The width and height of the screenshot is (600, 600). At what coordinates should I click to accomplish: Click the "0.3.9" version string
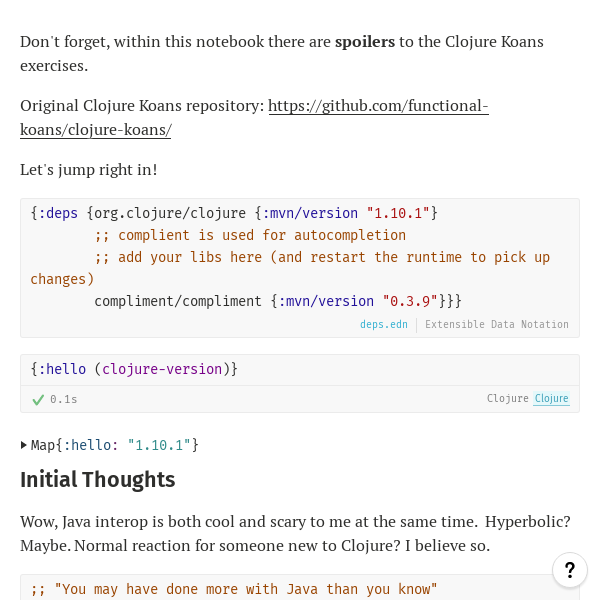[x=410, y=301]
